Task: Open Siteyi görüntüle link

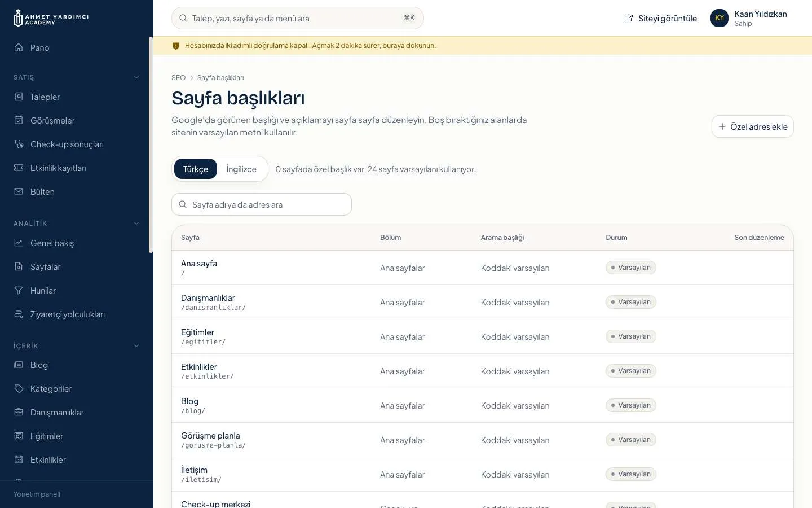Action: [x=661, y=18]
